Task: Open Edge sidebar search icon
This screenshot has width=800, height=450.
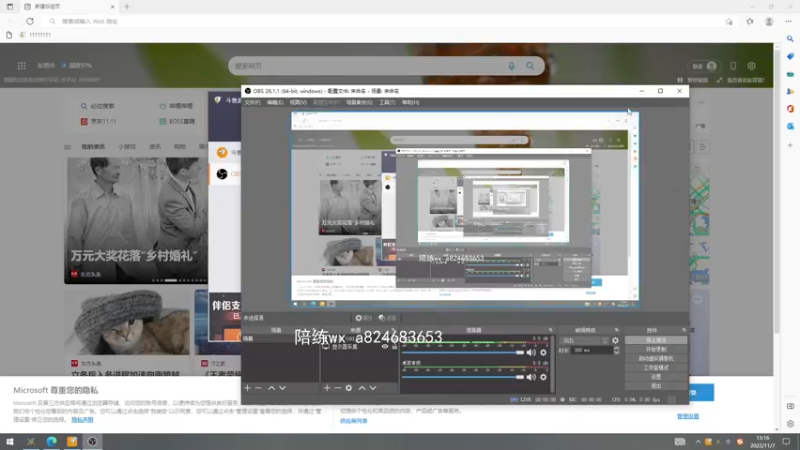Action: click(790, 39)
